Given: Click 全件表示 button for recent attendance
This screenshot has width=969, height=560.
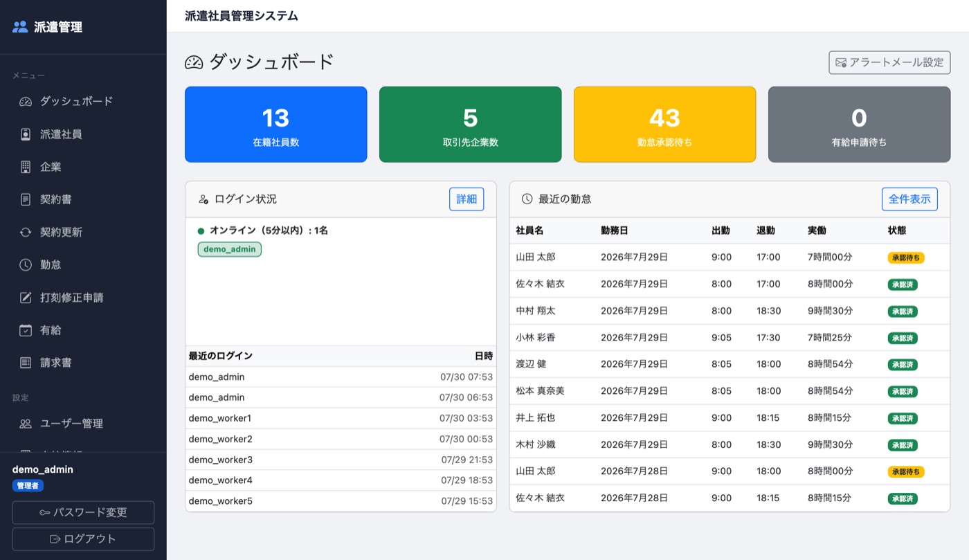Looking at the screenshot, I should click(909, 199).
